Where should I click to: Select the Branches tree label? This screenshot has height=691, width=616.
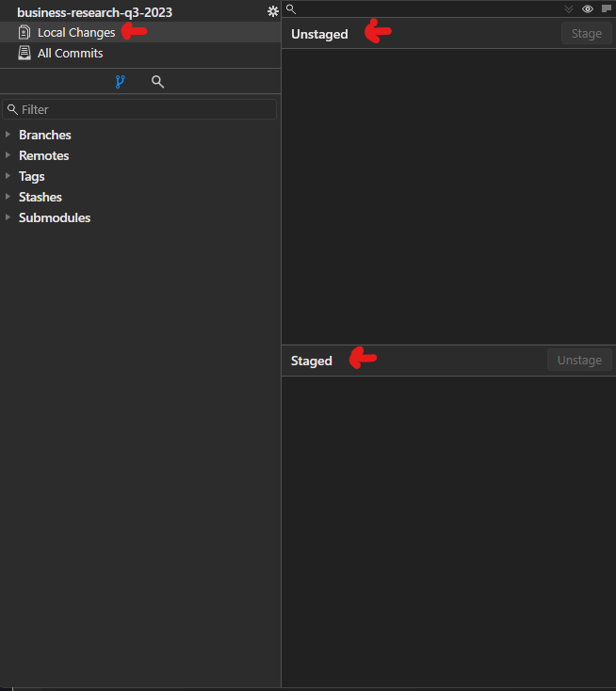tap(45, 135)
